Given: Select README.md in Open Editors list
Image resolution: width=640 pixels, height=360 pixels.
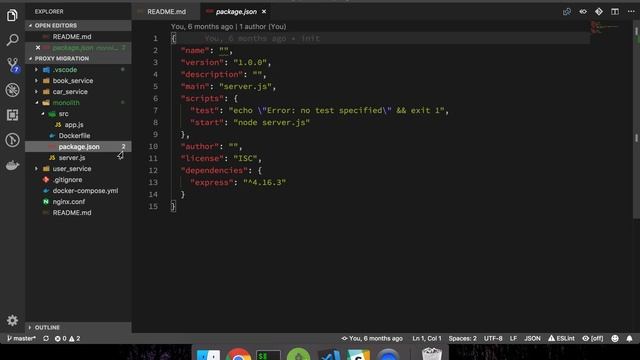Looking at the screenshot, I should [72, 37].
